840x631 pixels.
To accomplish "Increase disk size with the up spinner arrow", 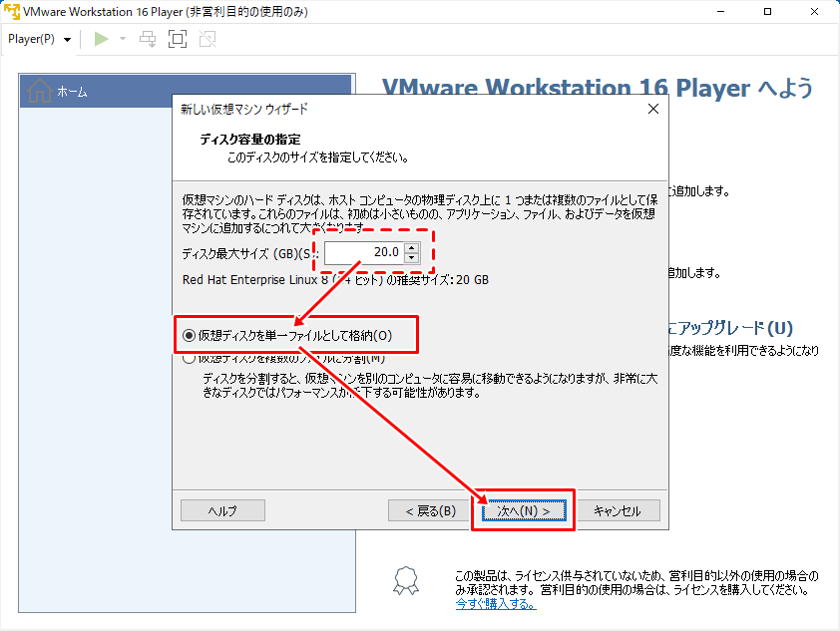I will (x=412, y=247).
